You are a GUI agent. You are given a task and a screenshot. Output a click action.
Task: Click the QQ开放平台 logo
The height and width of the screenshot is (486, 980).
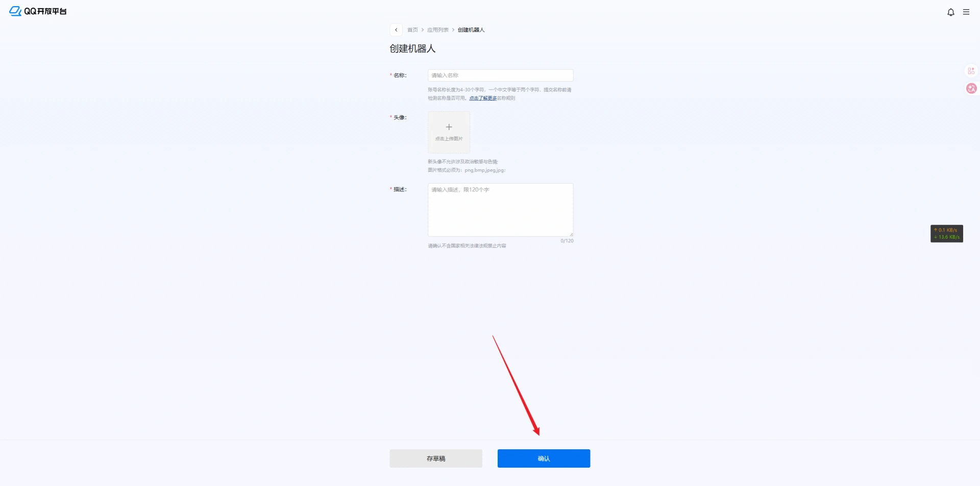click(x=38, y=11)
